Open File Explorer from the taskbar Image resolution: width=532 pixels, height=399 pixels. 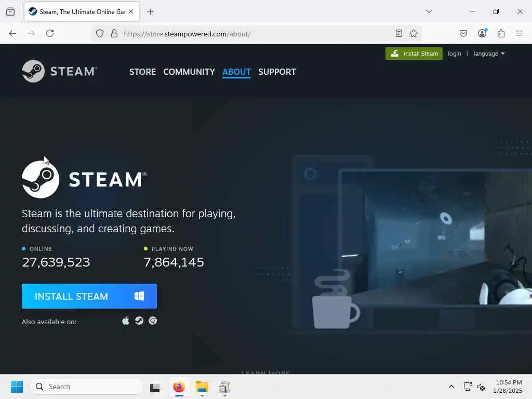[x=202, y=387]
